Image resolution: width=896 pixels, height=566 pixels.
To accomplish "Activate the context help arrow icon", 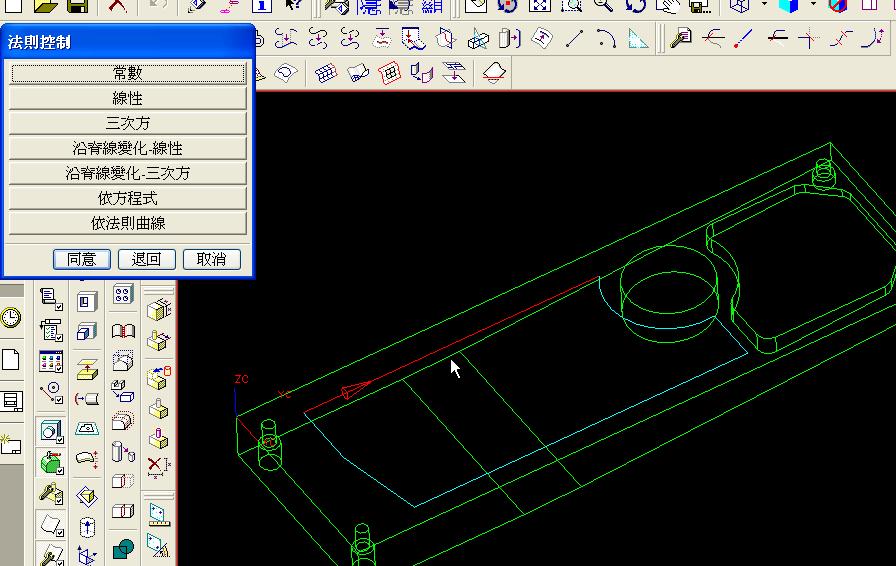I will (x=294, y=6).
